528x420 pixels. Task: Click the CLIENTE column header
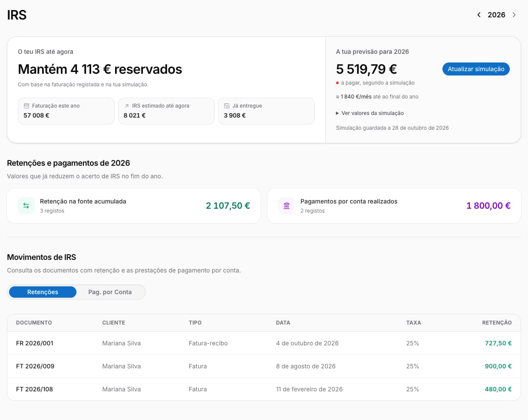[x=113, y=323]
